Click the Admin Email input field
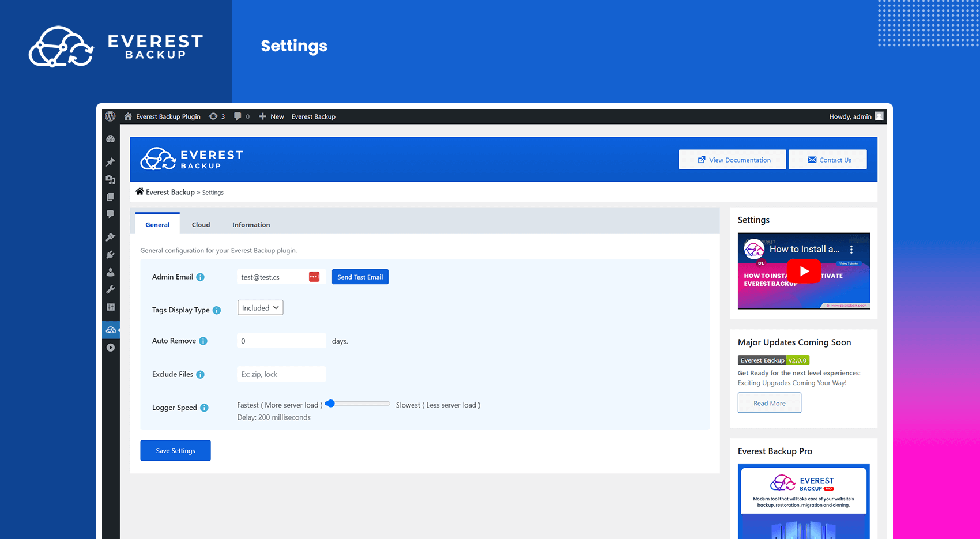The height and width of the screenshot is (539, 980). (x=282, y=277)
